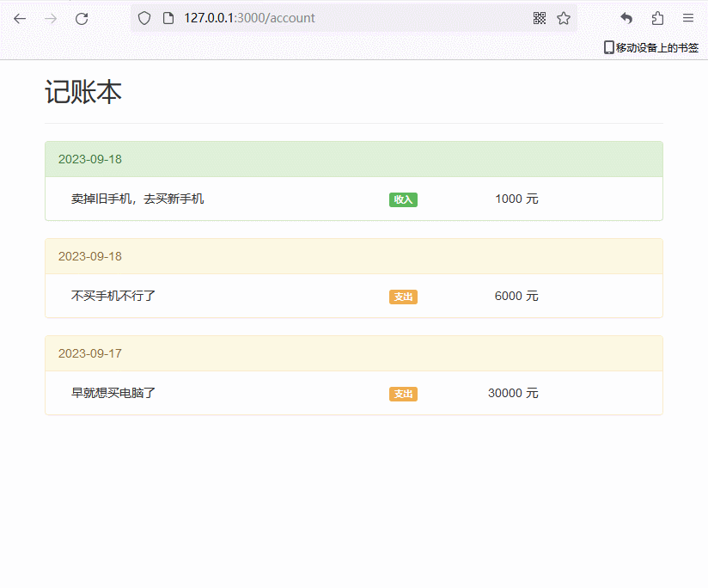Bookmark this page with the star icon

coord(564,18)
